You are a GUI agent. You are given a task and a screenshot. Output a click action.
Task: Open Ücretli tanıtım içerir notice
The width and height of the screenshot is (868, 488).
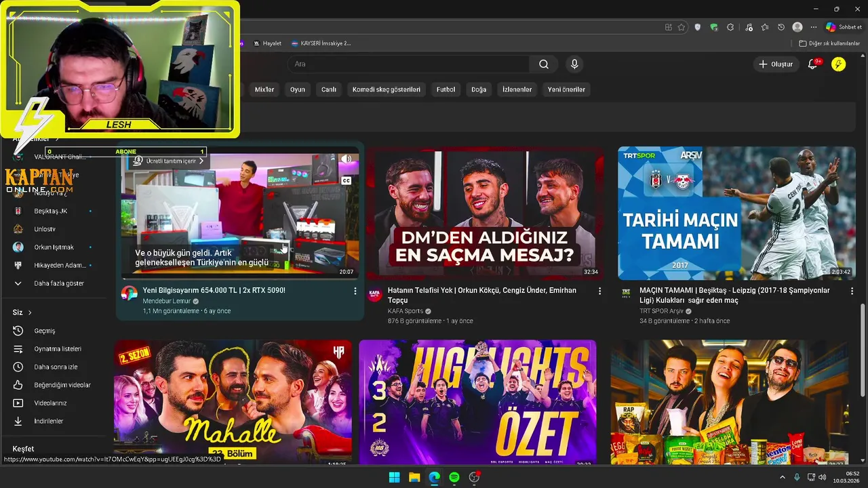(x=167, y=161)
